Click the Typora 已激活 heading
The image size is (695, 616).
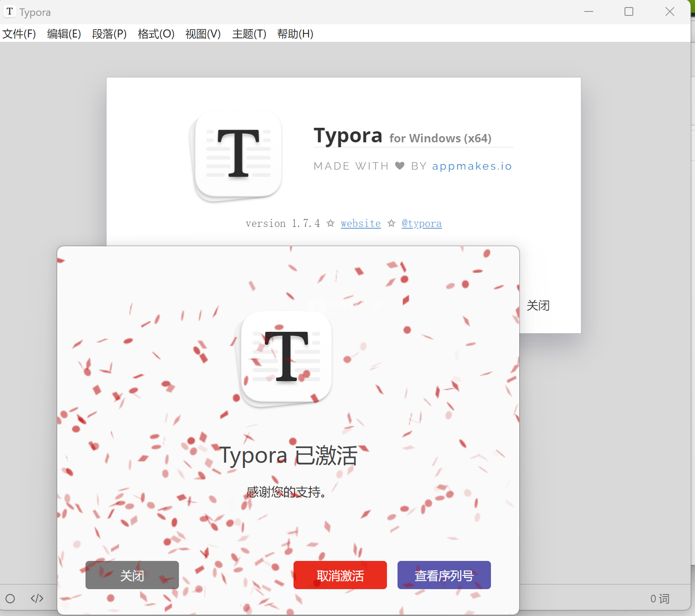tap(289, 456)
